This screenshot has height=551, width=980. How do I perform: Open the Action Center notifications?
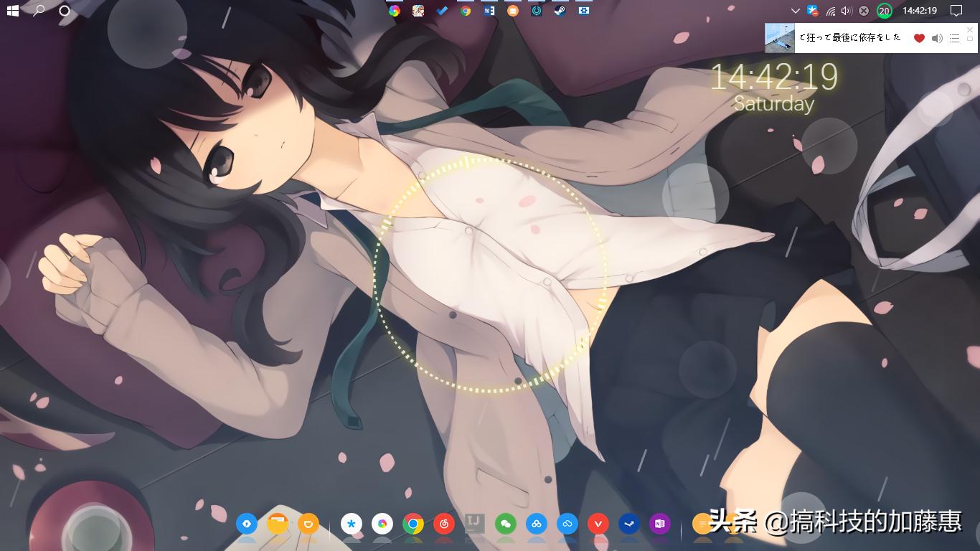[x=956, y=11]
